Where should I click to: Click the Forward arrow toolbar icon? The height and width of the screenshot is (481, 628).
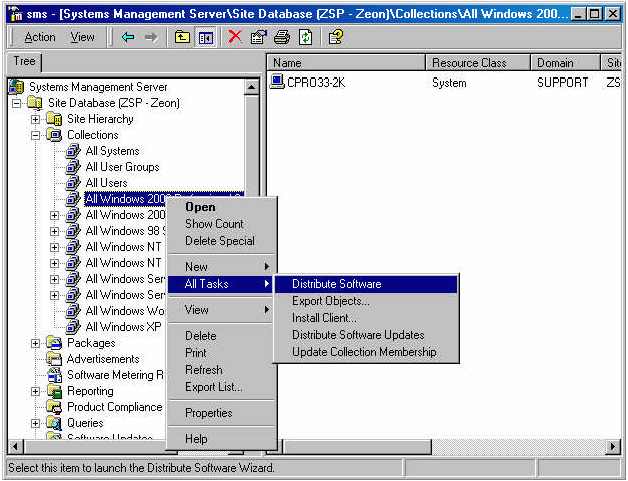point(151,38)
